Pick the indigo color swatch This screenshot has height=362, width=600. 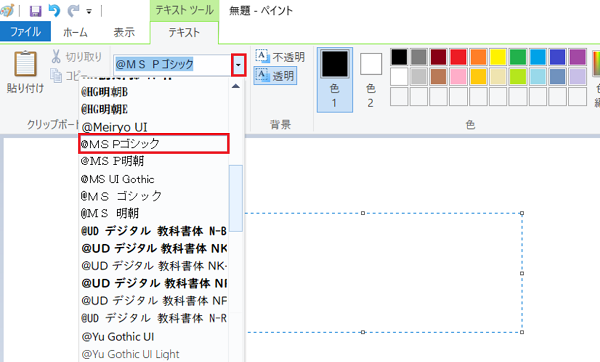[558, 57]
